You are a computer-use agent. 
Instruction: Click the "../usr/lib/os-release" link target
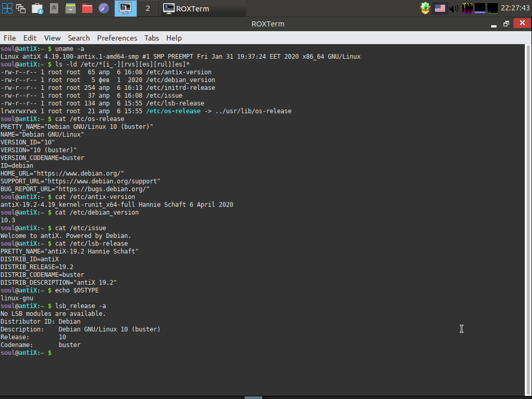pos(254,111)
